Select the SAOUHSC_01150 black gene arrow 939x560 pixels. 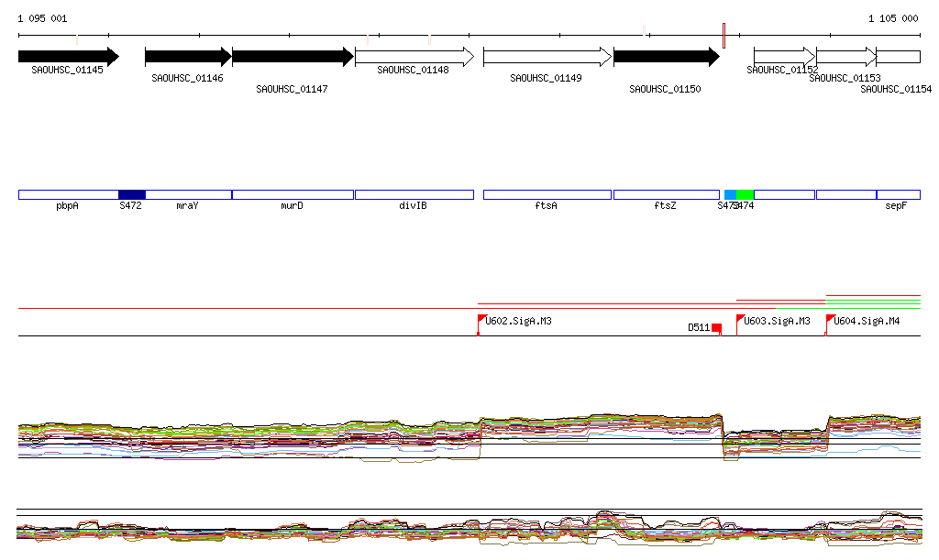pos(667,57)
